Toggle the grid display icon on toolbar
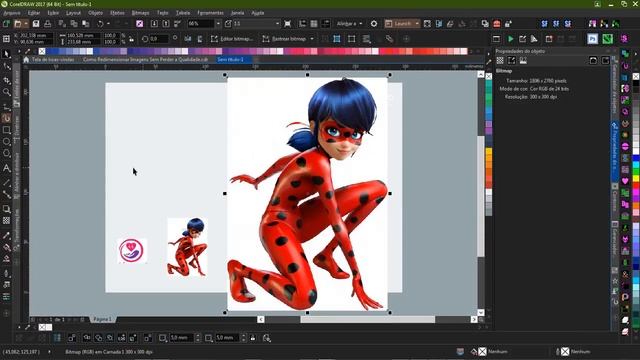 click(x=314, y=24)
